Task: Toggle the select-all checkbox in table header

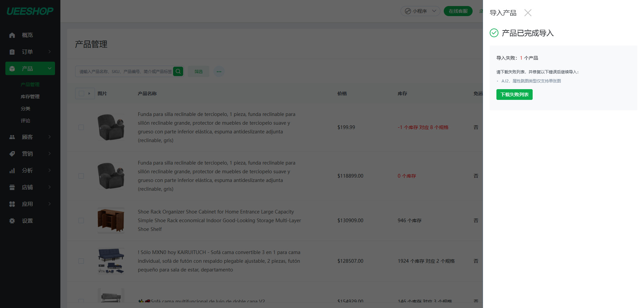Action: click(81, 94)
